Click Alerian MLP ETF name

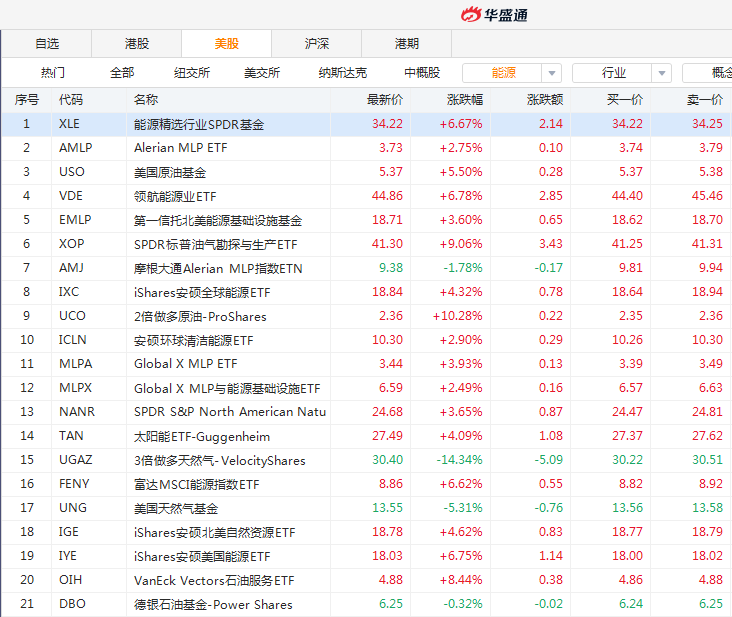[181, 148]
